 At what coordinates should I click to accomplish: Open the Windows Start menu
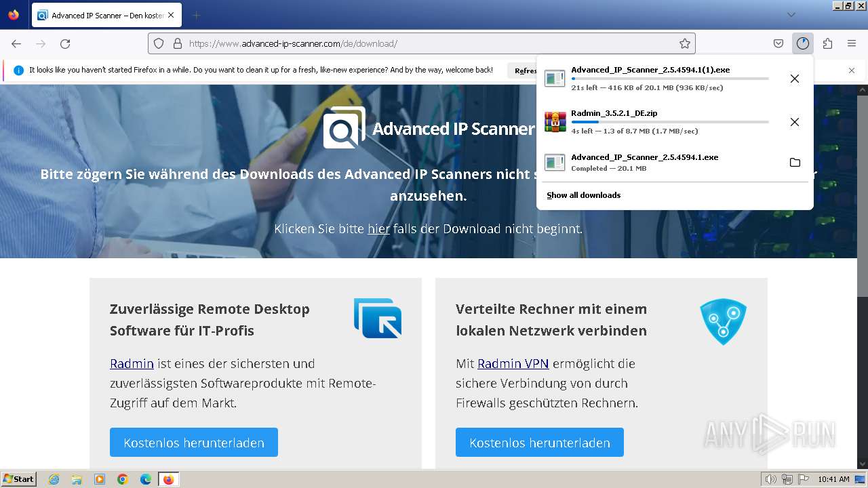click(x=19, y=479)
